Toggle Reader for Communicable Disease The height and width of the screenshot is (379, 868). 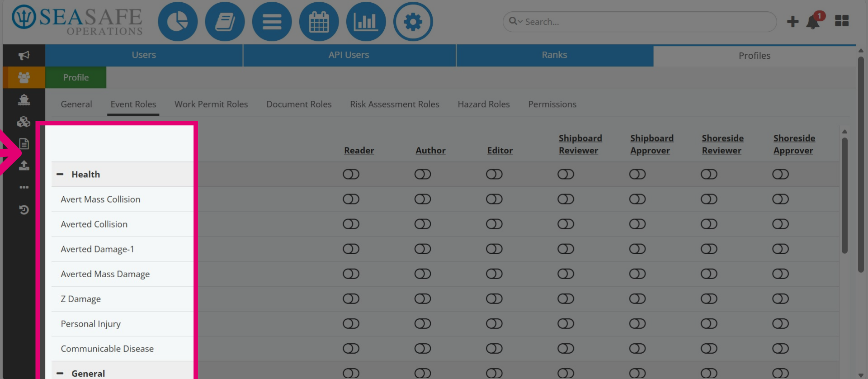351,348
